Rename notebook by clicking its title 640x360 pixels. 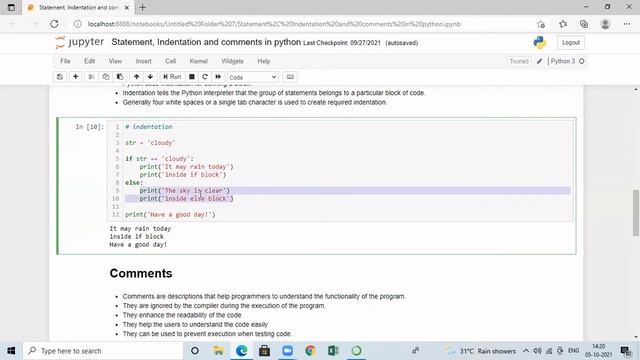206,42
